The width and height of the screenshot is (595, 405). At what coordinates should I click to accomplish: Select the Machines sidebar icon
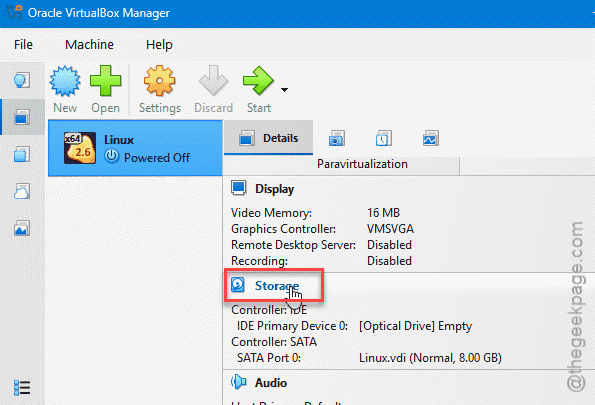tap(22, 117)
